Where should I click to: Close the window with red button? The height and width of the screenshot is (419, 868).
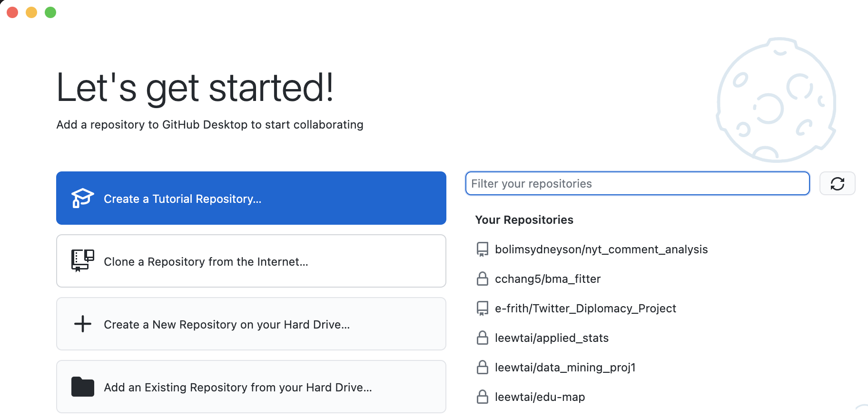(x=12, y=12)
